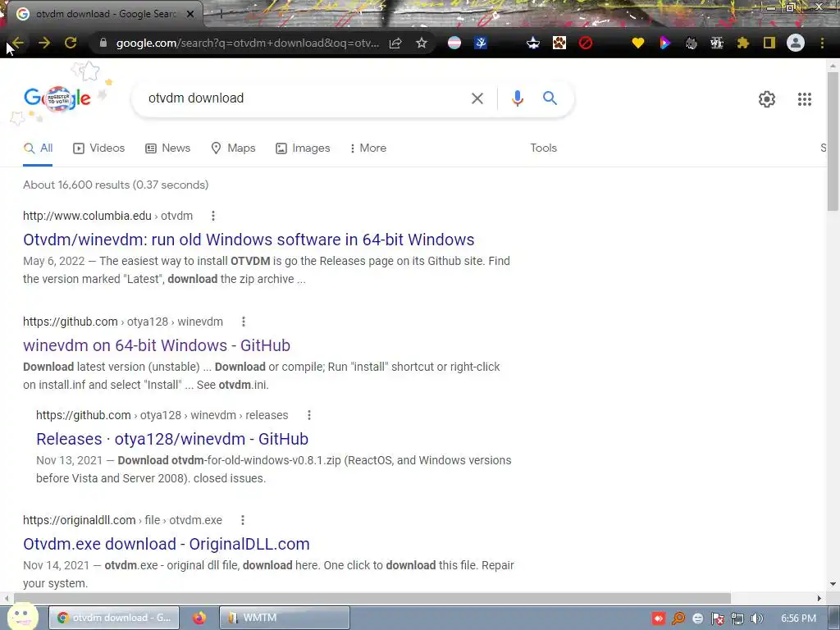Close the otvdm download Google Search tab

pos(190,14)
